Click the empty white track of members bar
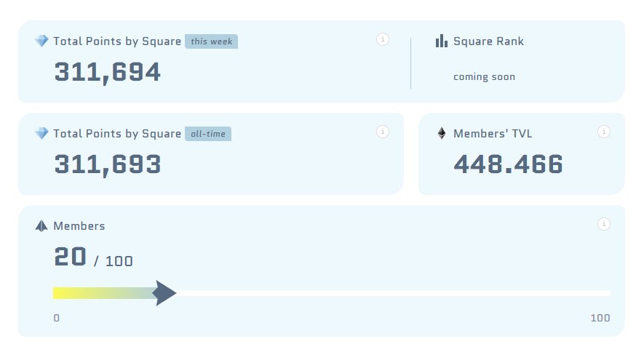This screenshot has height=344, width=644. (x=394, y=293)
